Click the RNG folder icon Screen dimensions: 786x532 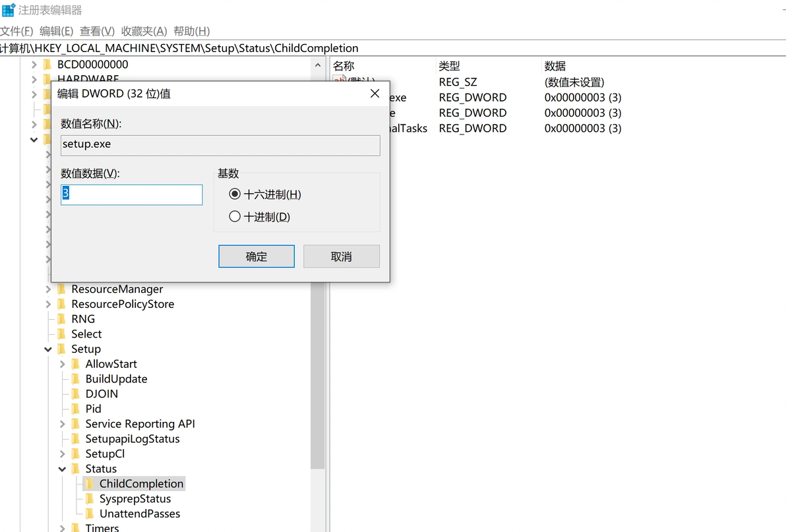62,319
